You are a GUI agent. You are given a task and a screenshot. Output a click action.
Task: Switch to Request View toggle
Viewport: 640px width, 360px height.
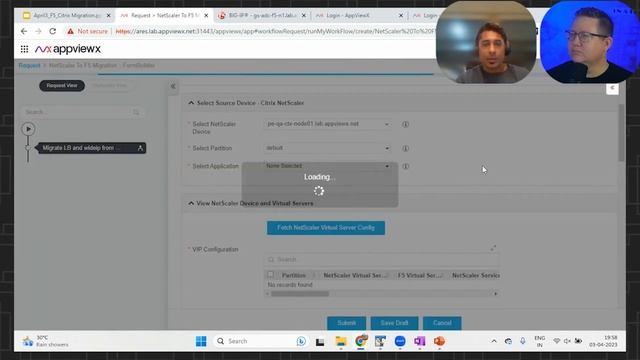coord(62,86)
